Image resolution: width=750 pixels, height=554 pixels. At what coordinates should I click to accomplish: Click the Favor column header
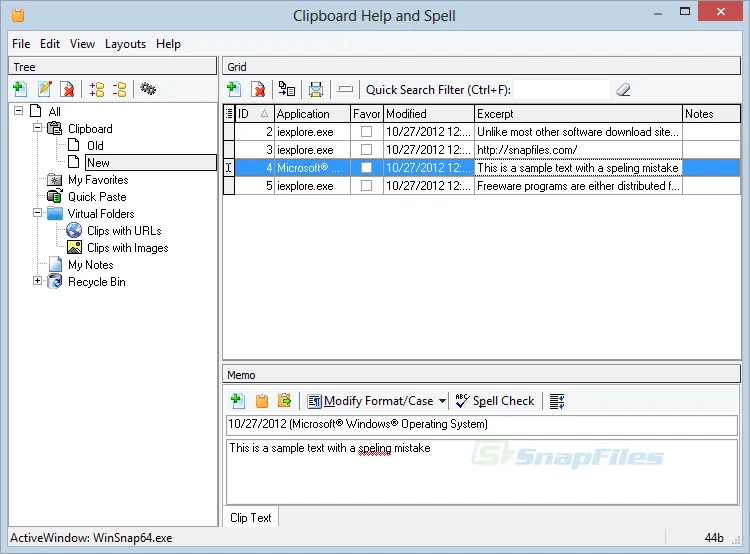(x=367, y=113)
